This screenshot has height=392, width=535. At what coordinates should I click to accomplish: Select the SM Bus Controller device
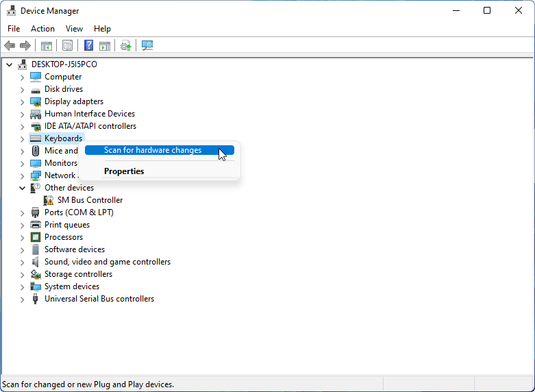90,200
